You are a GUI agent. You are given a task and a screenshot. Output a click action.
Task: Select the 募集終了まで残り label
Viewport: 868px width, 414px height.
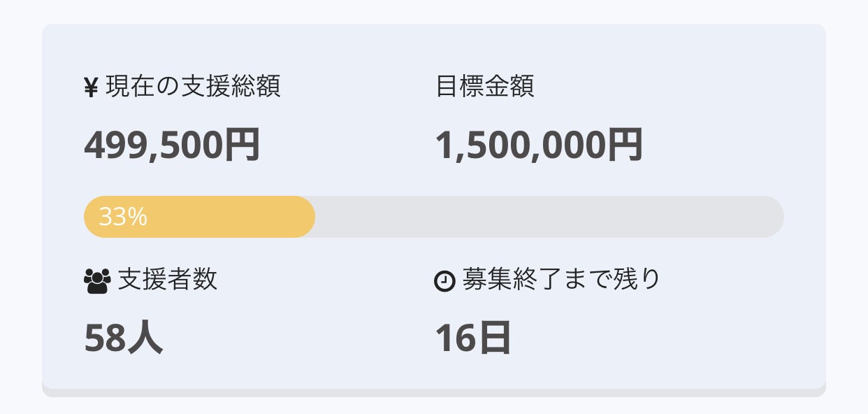[x=561, y=279]
